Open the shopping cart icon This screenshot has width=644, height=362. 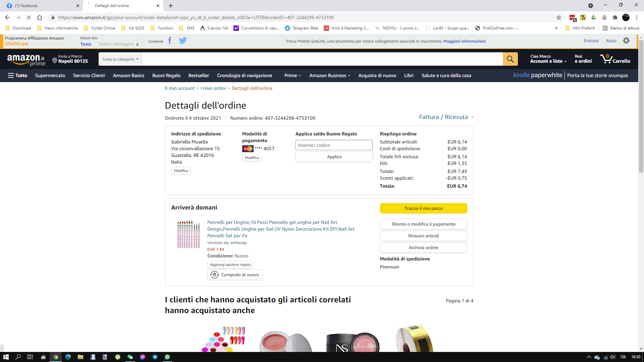pos(615,59)
